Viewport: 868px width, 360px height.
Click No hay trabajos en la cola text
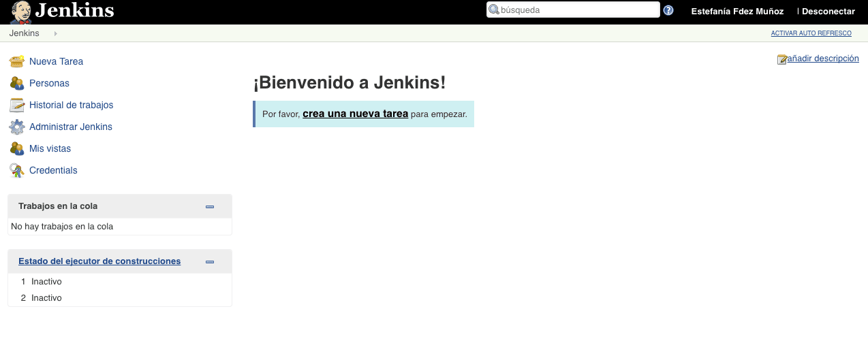click(62, 227)
